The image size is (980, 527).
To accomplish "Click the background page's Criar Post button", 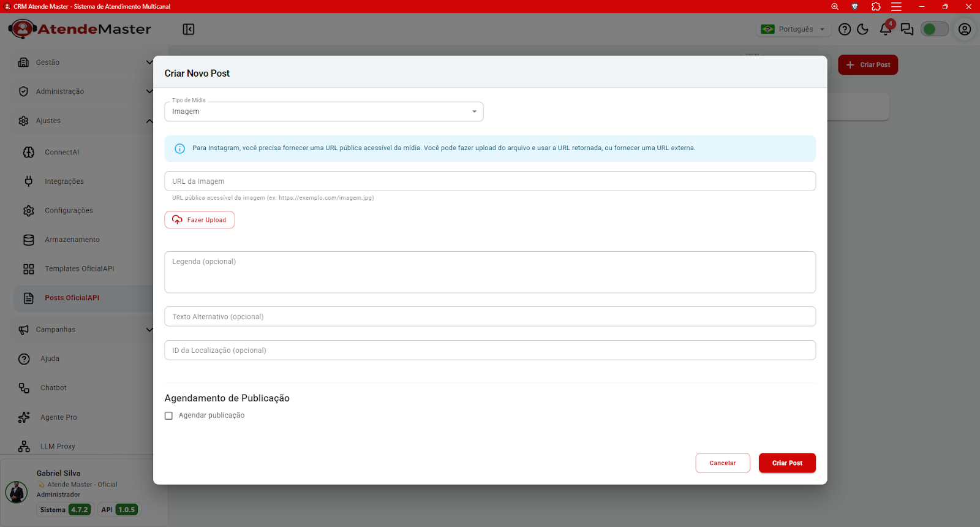I will coord(868,65).
